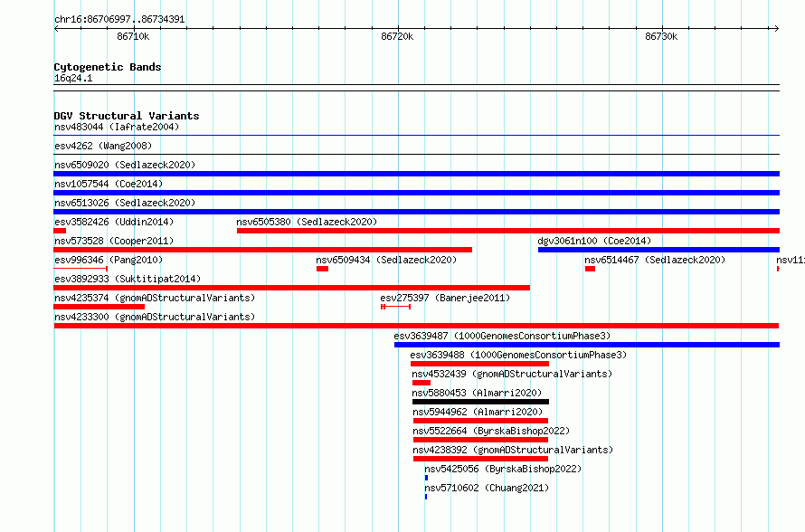This screenshot has height=532, width=805.
Task: Click the nsv4235374 (gnomADStructuralVariants) red bar
Action: [99, 307]
